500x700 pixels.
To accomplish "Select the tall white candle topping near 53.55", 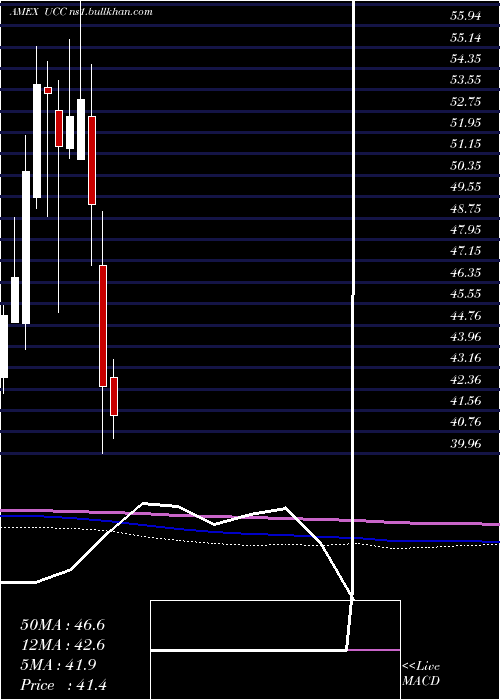I will [x=37, y=141].
